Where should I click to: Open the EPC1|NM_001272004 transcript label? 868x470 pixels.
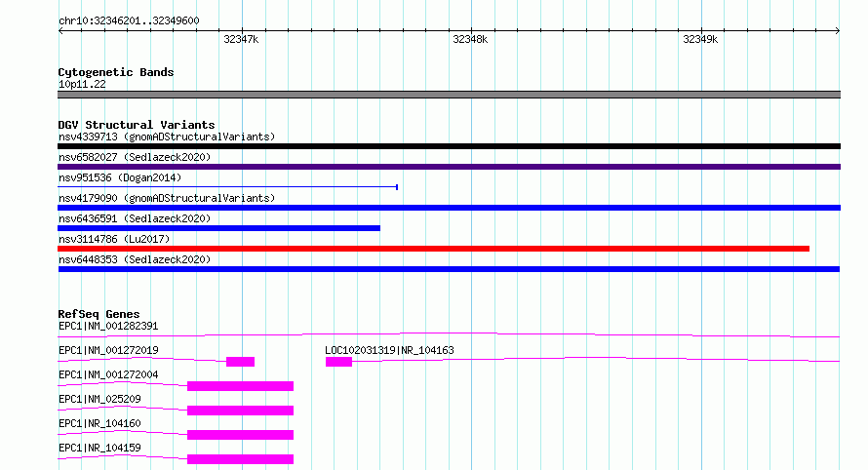108,374
